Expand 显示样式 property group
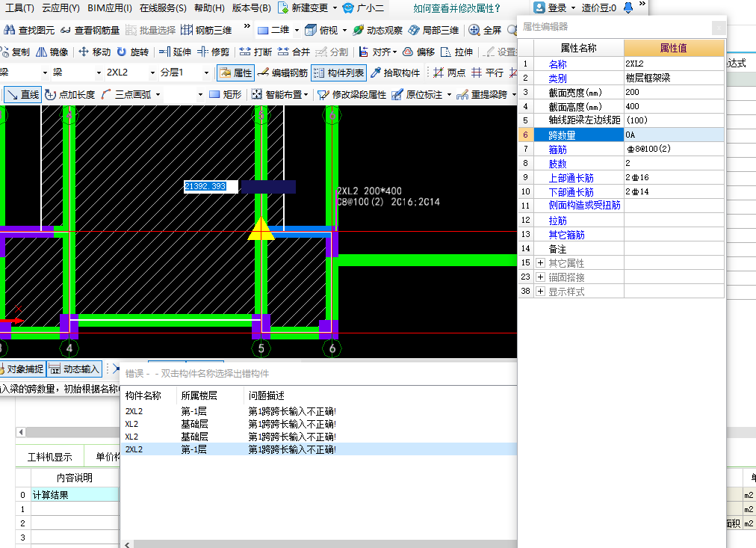Image resolution: width=756 pixels, height=548 pixels. pos(541,292)
